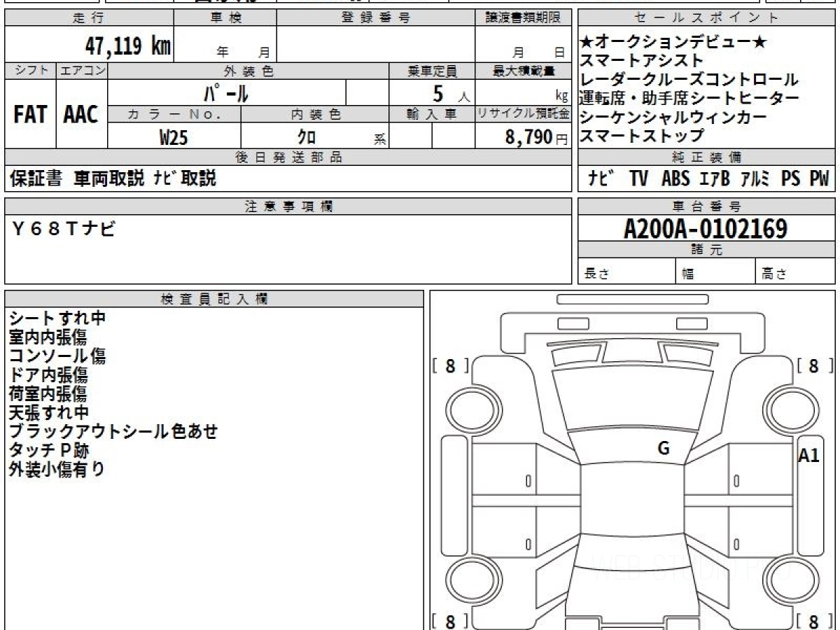Click the G mark on windshield diagram
The width and height of the screenshot is (840, 630).
(664, 449)
